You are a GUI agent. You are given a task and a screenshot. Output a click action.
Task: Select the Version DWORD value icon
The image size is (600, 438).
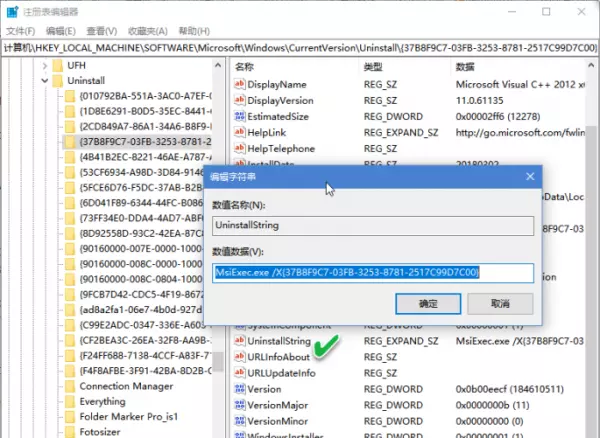click(240, 389)
